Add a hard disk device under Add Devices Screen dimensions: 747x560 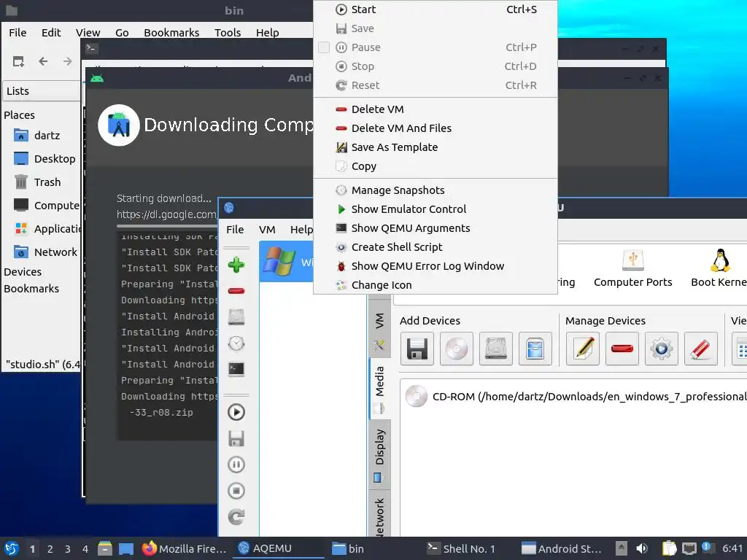coord(496,349)
